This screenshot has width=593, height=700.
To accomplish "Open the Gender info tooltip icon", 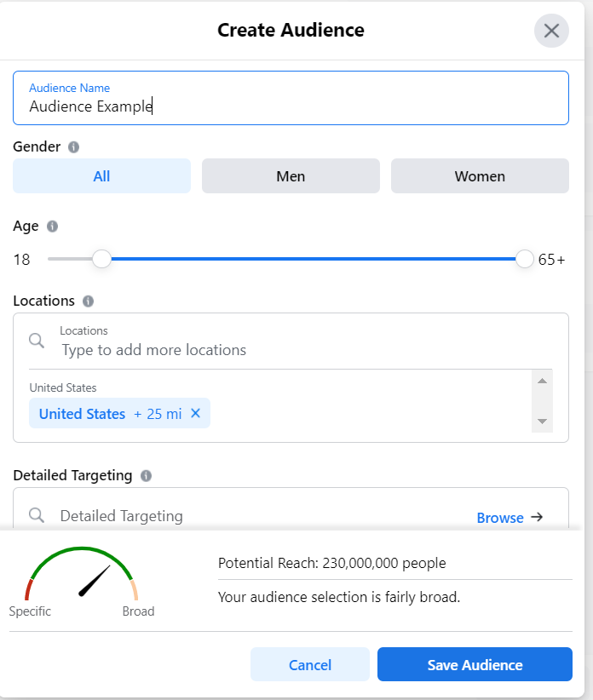I will [x=74, y=146].
